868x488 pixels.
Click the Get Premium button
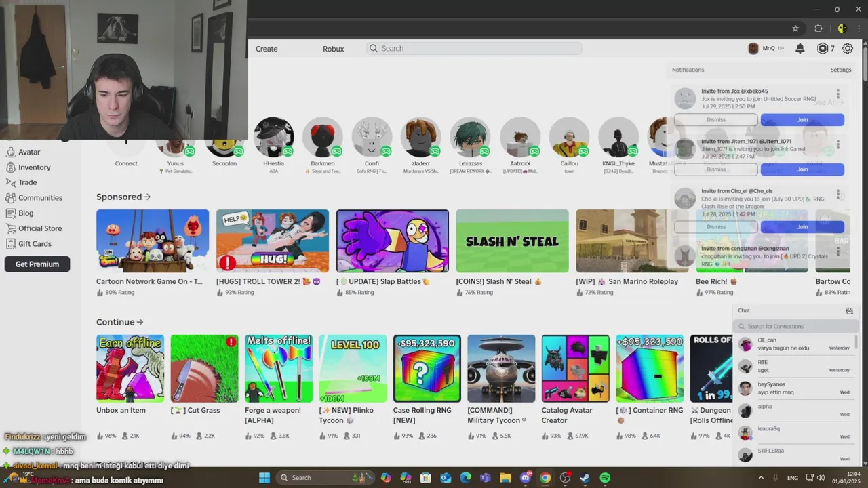pyautogui.click(x=37, y=264)
